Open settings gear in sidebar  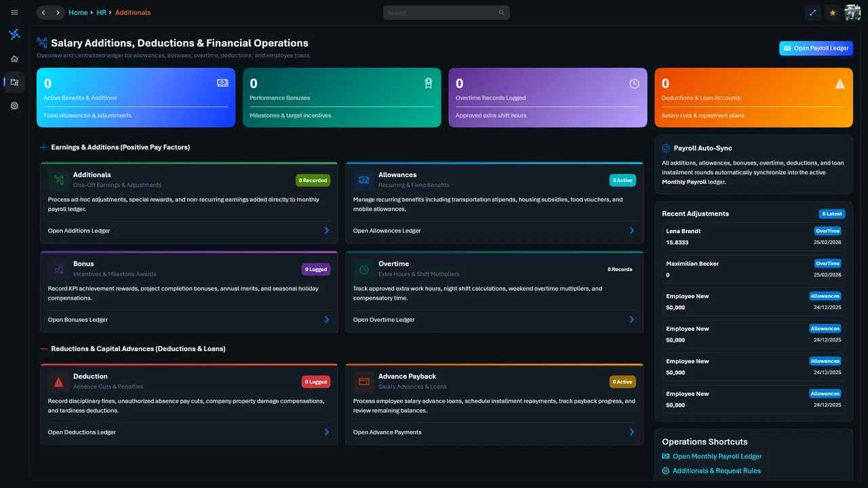coord(14,106)
